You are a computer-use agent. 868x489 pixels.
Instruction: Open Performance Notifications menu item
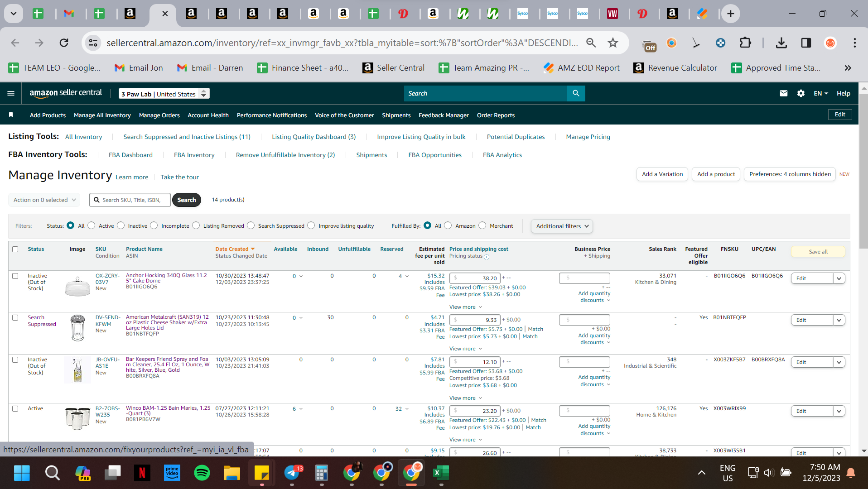click(272, 115)
